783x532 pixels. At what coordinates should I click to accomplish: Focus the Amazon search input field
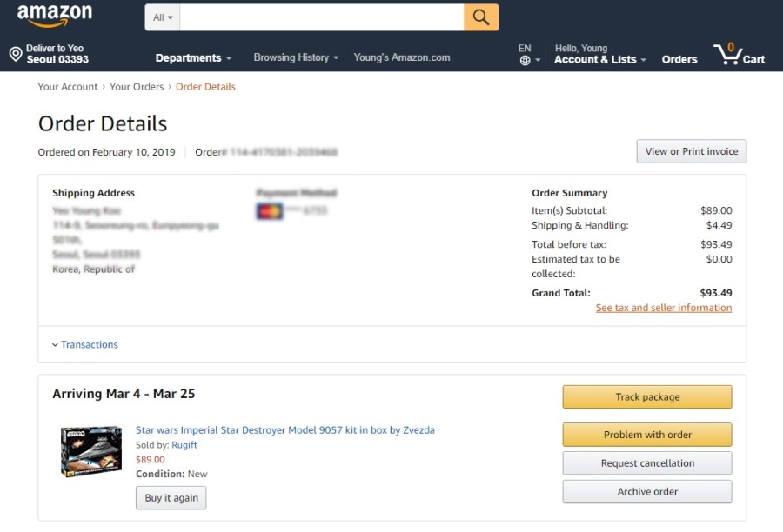coord(322,17)
